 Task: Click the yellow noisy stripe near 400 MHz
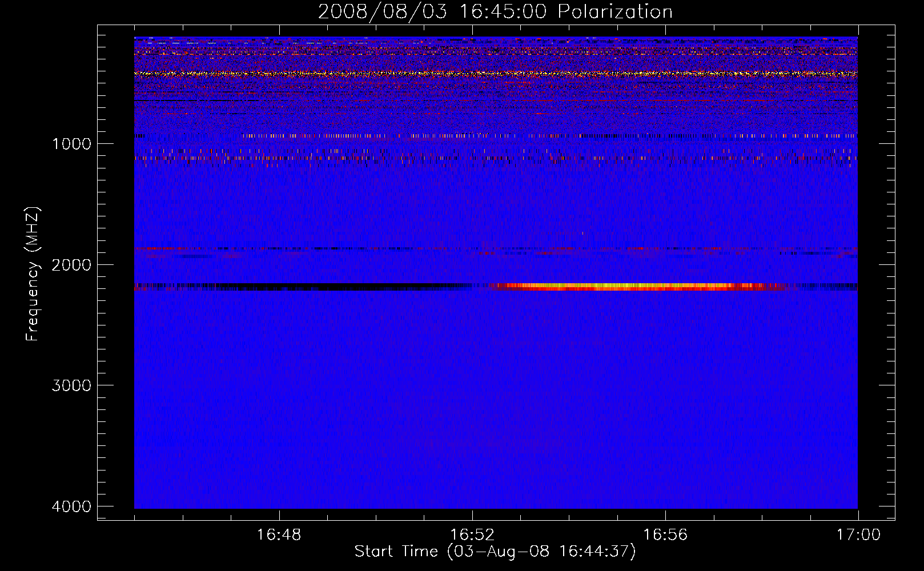click(496, 74)
